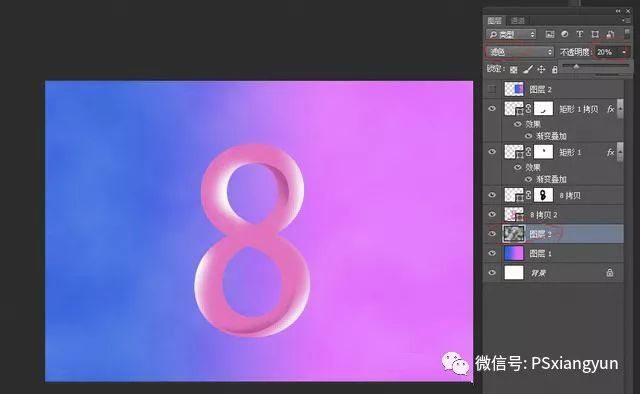The image size is (640, 394).
Task: Collapse effects arrow on 矩形 1 layer
Action: [x=620, y=152]
